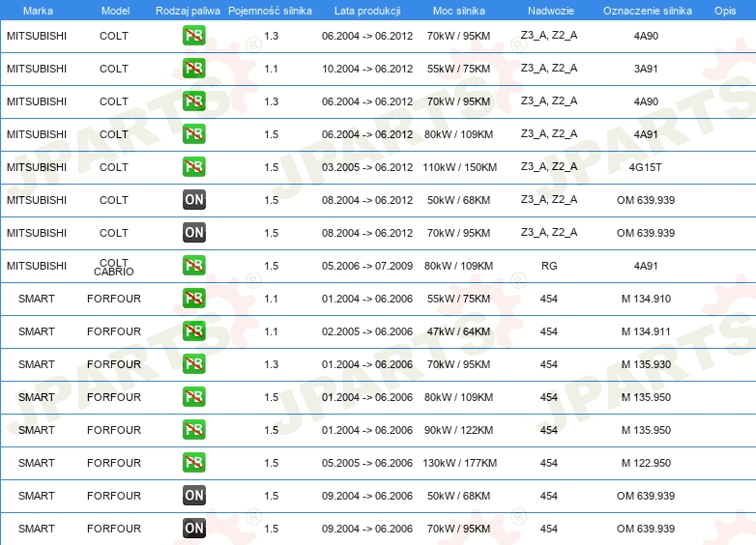The image size is (756, 545).
Task: Click 08.2004 -> 06.2012 in the Colt 70kW diesel row
Action: coord(367,233)
